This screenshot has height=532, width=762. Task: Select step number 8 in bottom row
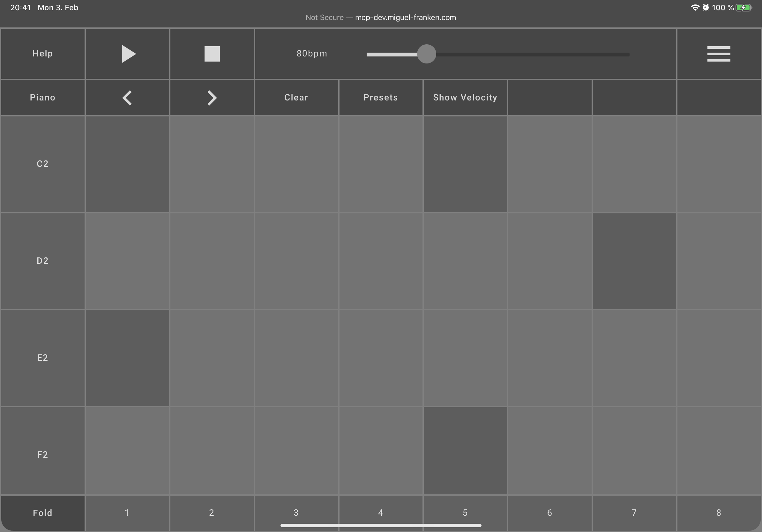point(719,513)
